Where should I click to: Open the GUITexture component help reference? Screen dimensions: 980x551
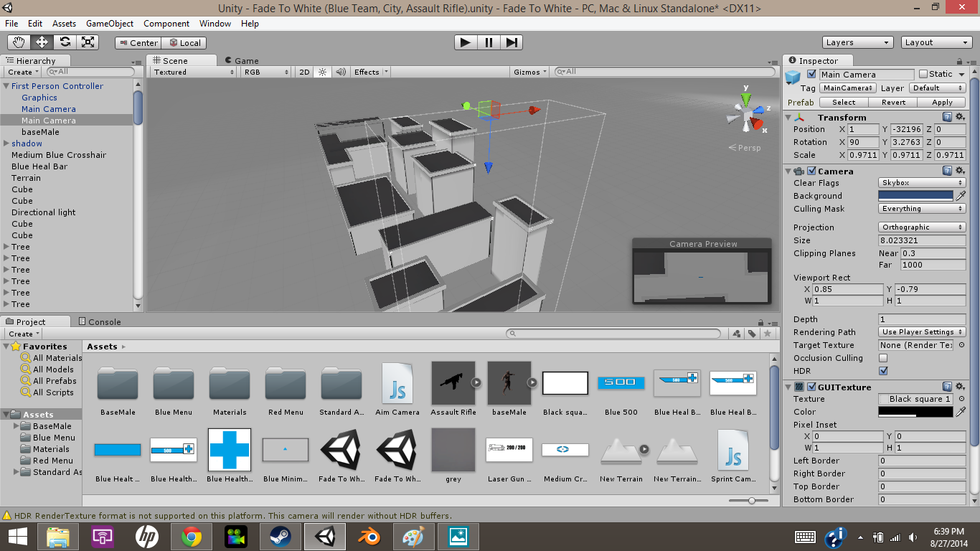coord(947,387)
